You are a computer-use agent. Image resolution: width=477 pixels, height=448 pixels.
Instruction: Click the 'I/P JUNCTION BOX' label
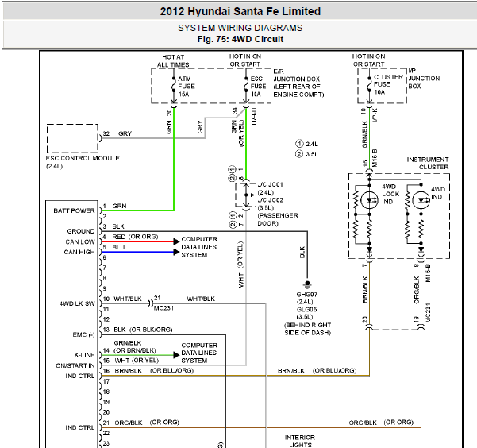click(424, 79)
